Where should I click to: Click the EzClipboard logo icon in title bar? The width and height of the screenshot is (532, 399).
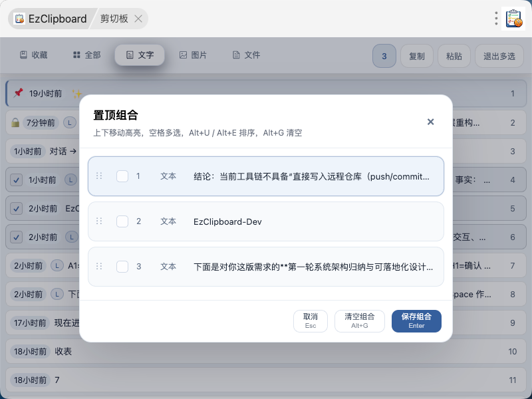pyautogui.click(x=19, y=19)
